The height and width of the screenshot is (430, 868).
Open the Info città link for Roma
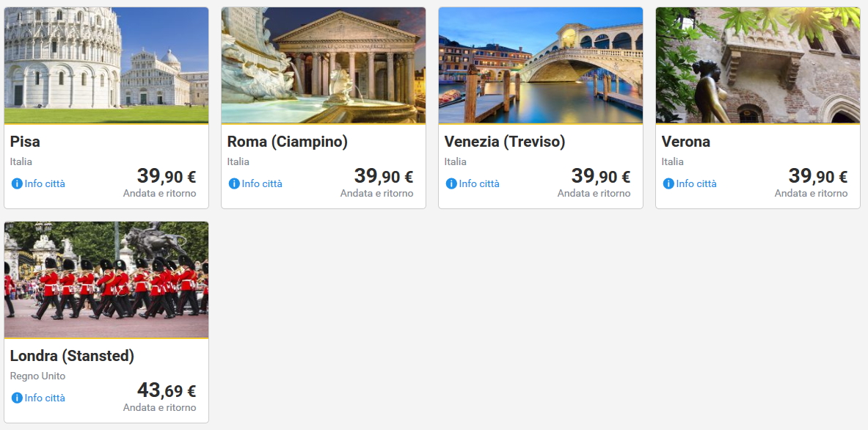(262, 183)
